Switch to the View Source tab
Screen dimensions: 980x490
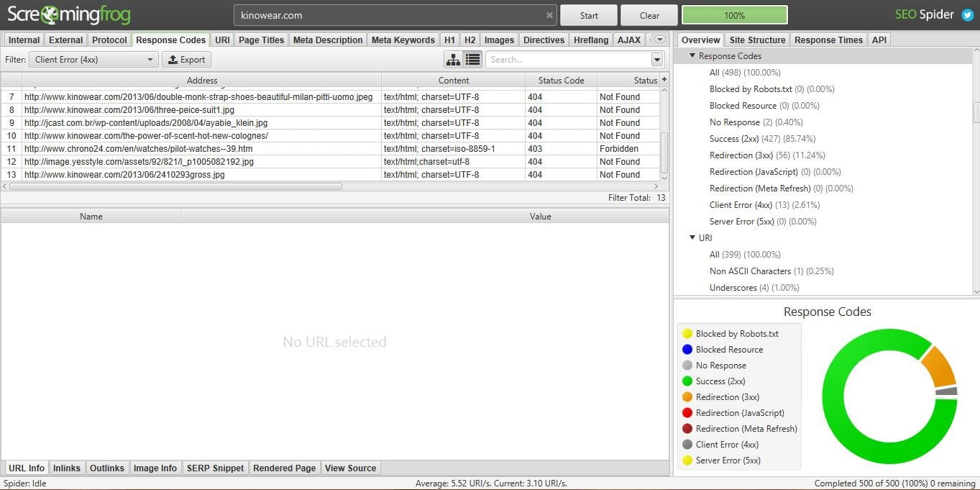pyautogui.click(x=351, y=468)
